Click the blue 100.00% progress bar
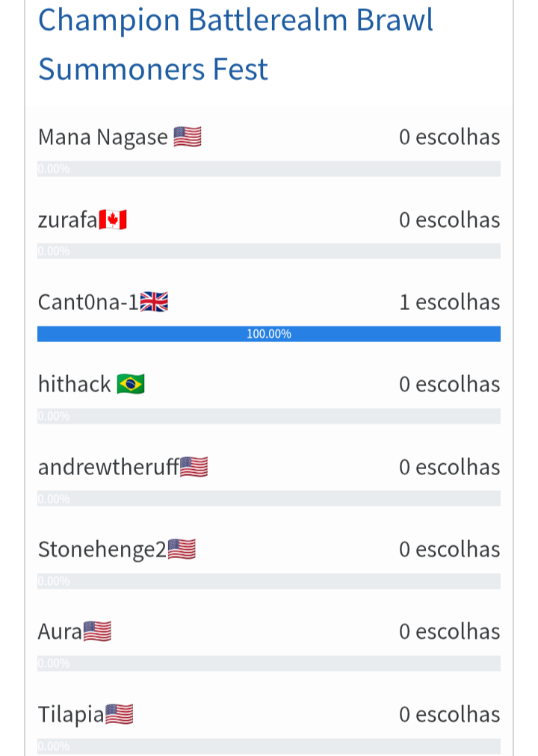The width and height of the screenshot is (538, 756). [269, 334]
